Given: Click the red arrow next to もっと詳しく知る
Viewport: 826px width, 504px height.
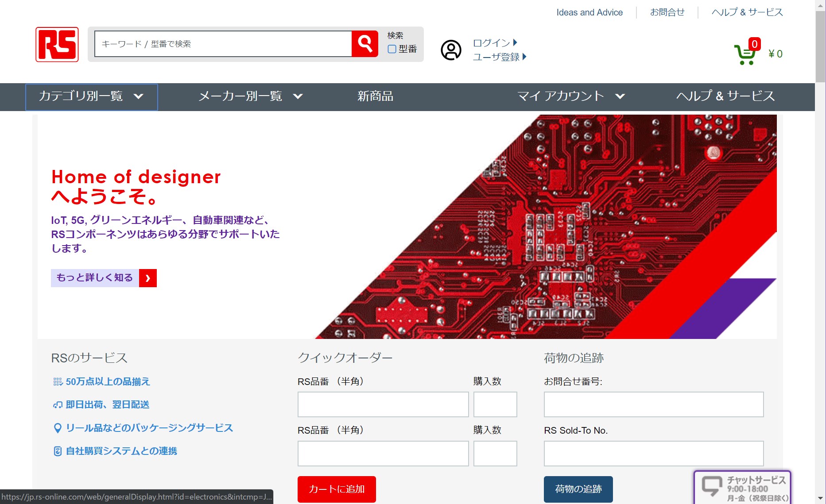Looking at the screenshot, I should 148,278.
